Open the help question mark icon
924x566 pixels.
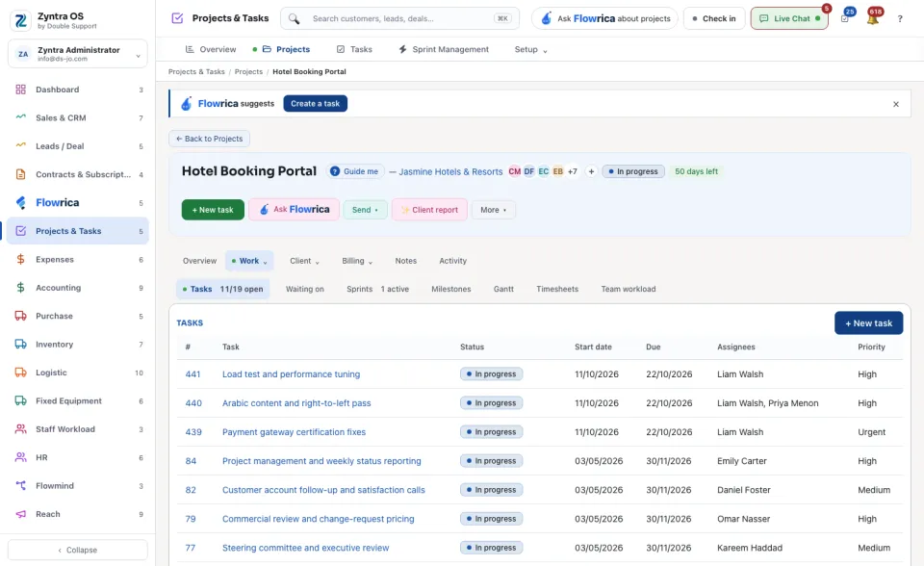pos(900,19)
